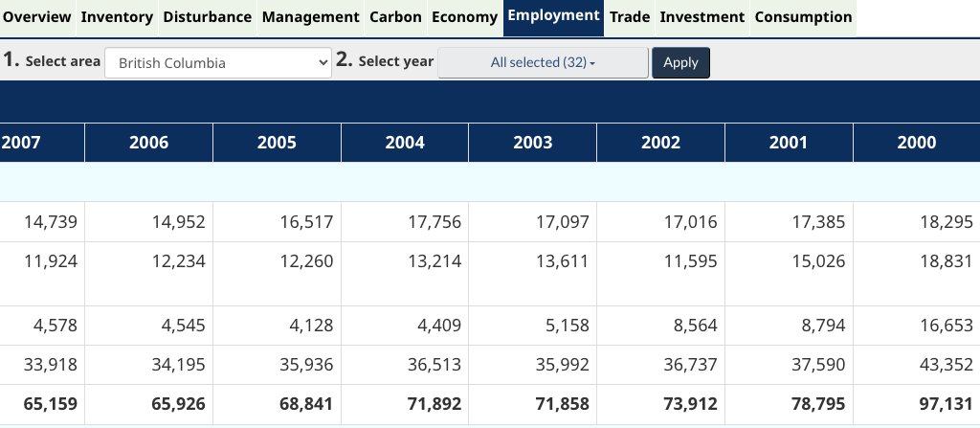Click the 35,992 table cell

532,365
